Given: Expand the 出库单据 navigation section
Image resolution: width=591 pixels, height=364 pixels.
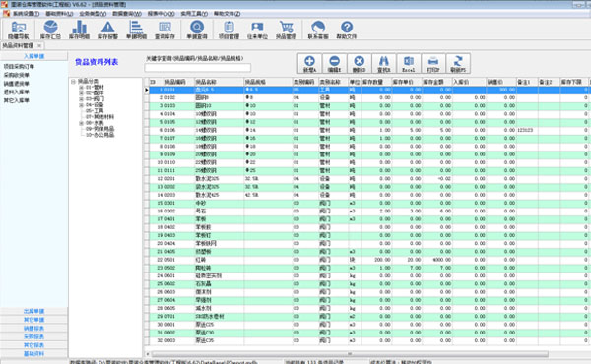Looking at the screenshot, I should coord(33,311).
